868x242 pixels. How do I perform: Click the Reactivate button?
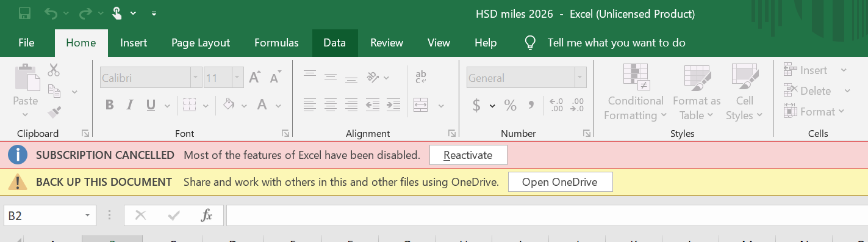(468, 155)
